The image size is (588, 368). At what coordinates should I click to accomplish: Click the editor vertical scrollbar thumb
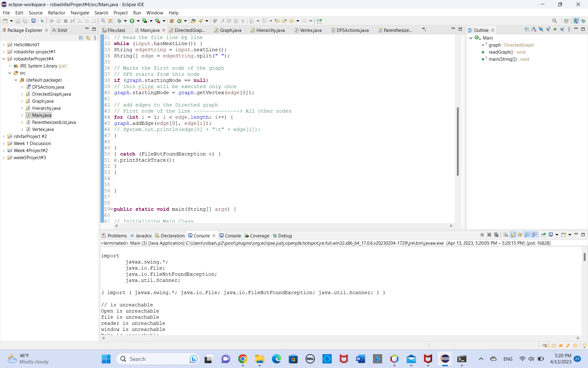pos(458,141)
